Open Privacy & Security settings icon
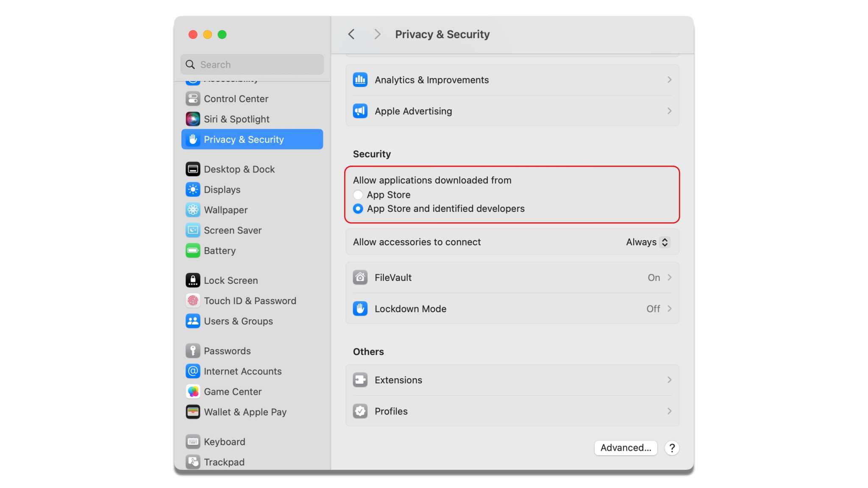868x488 pixels. (x=193, y=139)
